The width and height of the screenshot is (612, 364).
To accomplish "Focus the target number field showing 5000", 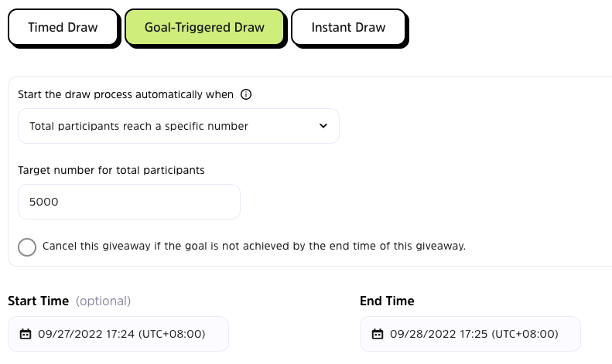I will 128,202.
